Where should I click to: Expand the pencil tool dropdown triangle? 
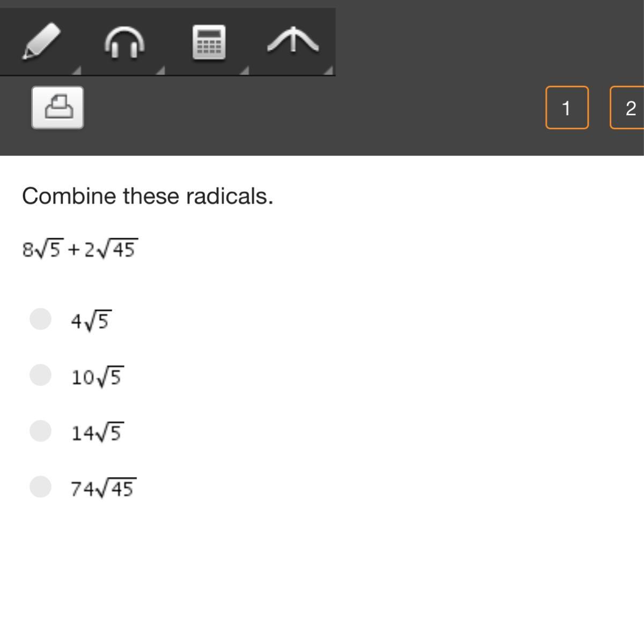coord(77,70)
